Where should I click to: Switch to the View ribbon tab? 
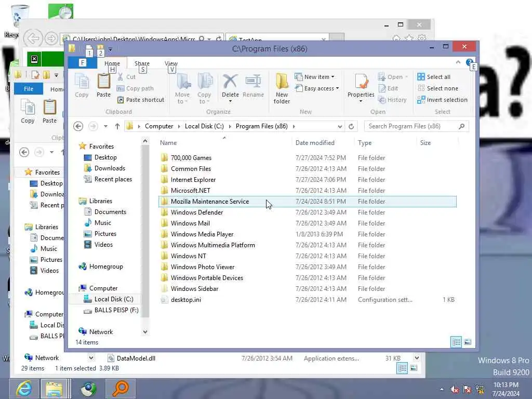171,63
